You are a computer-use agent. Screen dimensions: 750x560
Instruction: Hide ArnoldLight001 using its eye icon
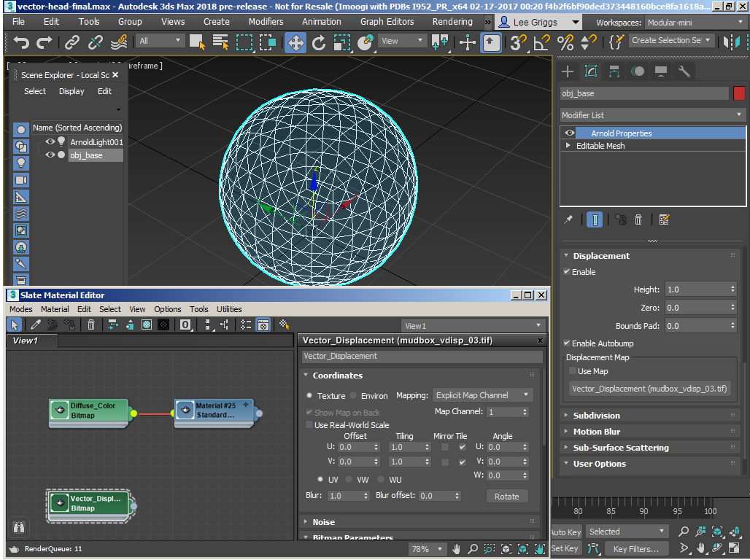(x=50, y=142)
